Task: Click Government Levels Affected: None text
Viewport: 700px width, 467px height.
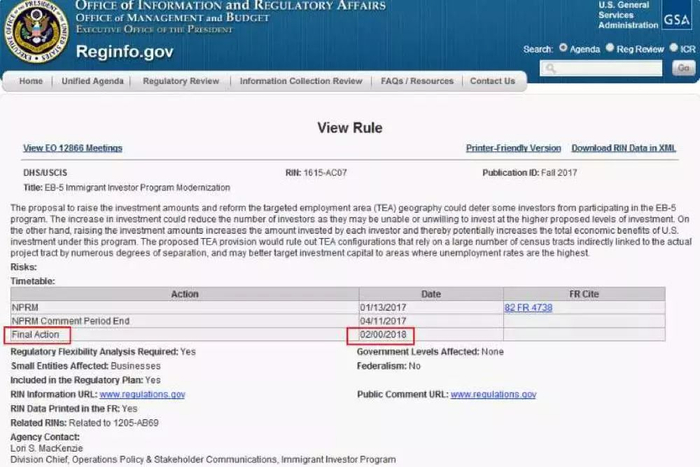Action: 430,352
